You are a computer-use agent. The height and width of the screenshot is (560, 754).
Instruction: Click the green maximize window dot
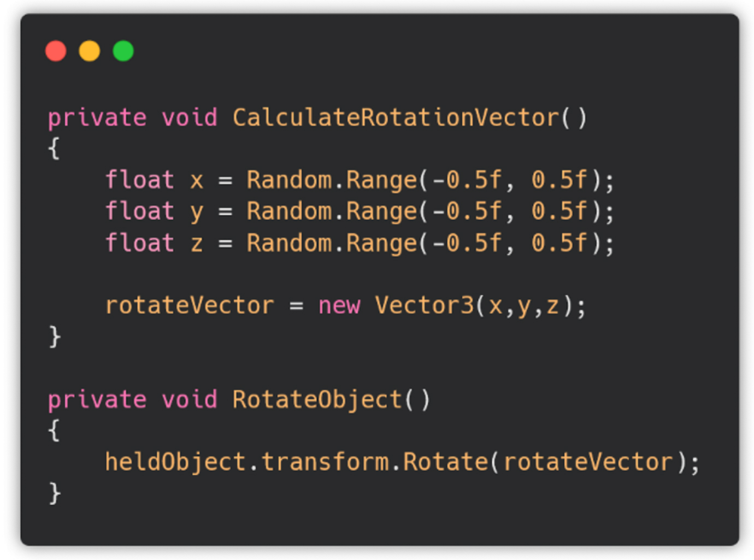coord(123,51)
